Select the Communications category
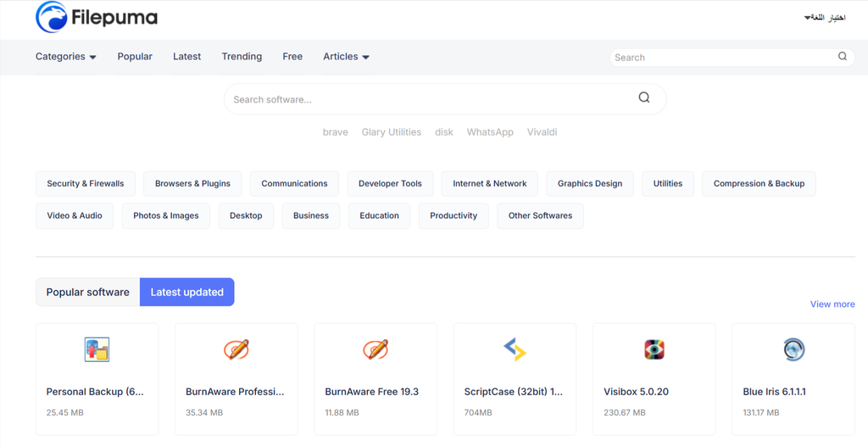 294,183
